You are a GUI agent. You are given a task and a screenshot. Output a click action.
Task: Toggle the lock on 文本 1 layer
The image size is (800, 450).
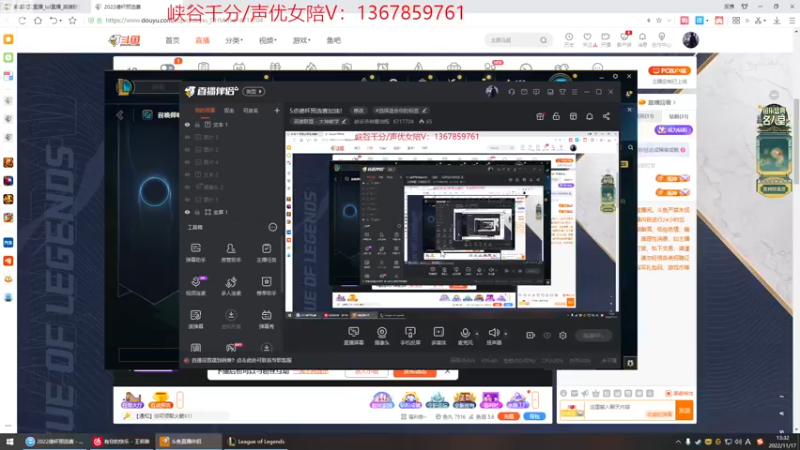point(197,125)
